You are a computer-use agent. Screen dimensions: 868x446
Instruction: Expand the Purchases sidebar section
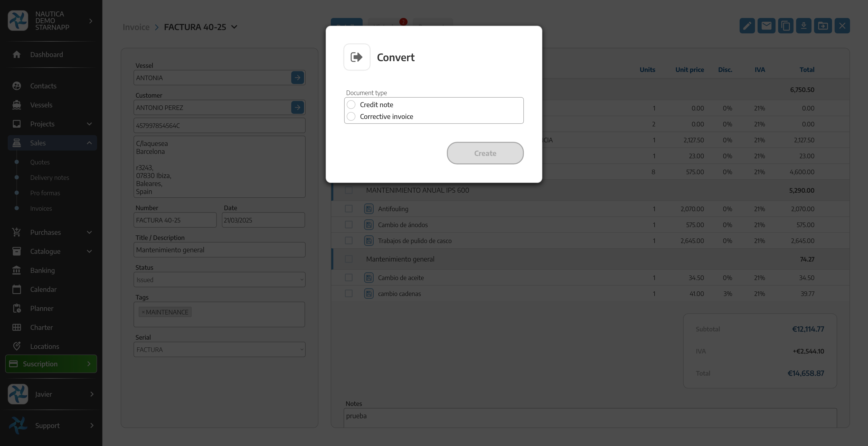click(52, 232)
